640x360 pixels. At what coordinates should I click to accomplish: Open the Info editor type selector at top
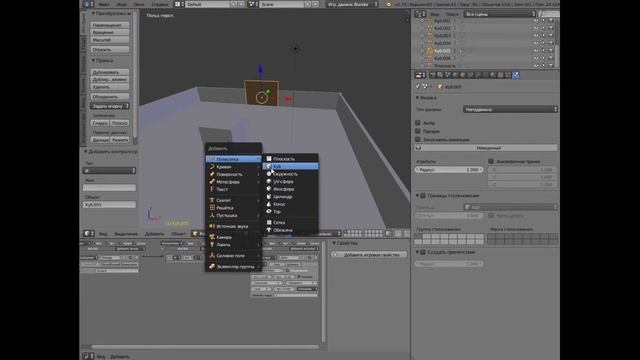click(x=88, y=4)
